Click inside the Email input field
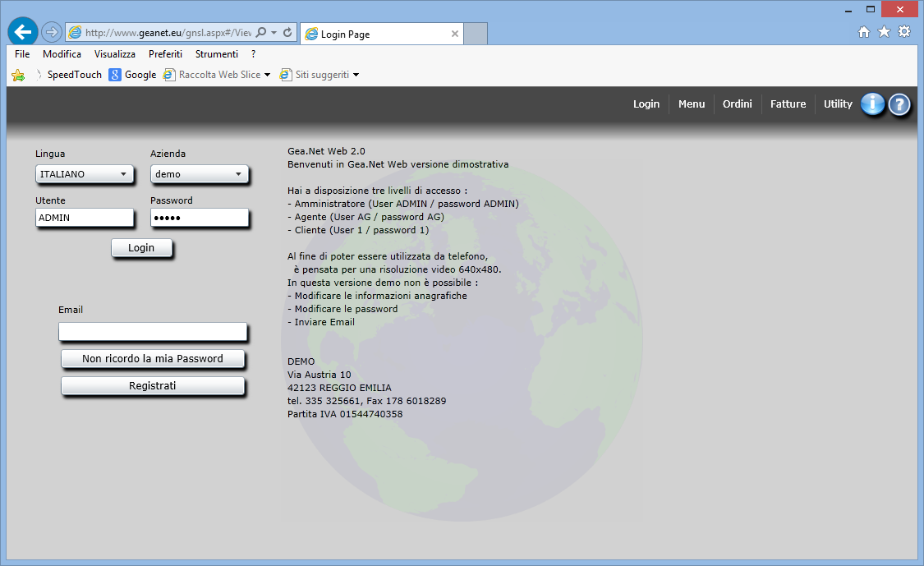This screenshot has height=566, width=924. pos(153,332)
